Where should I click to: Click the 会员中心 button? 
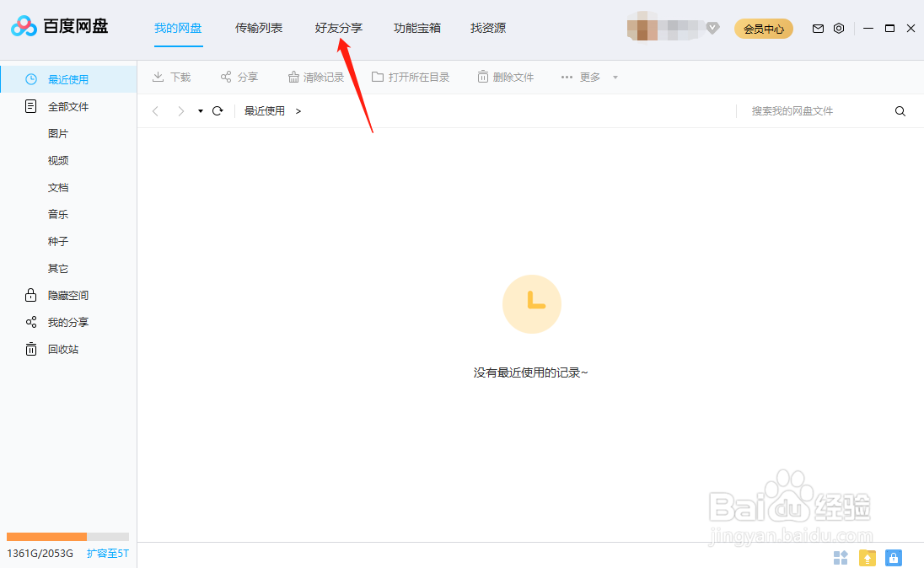[763, 28]
